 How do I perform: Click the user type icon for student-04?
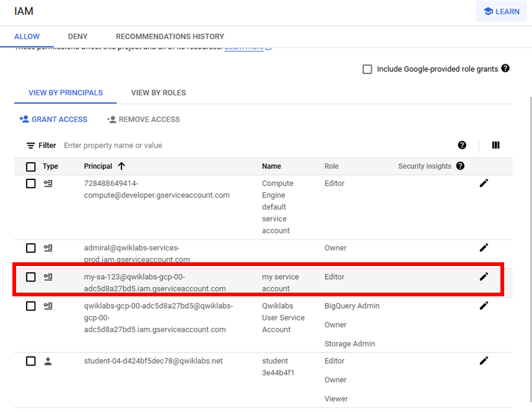pyautogui.click(x=48, y=361)
